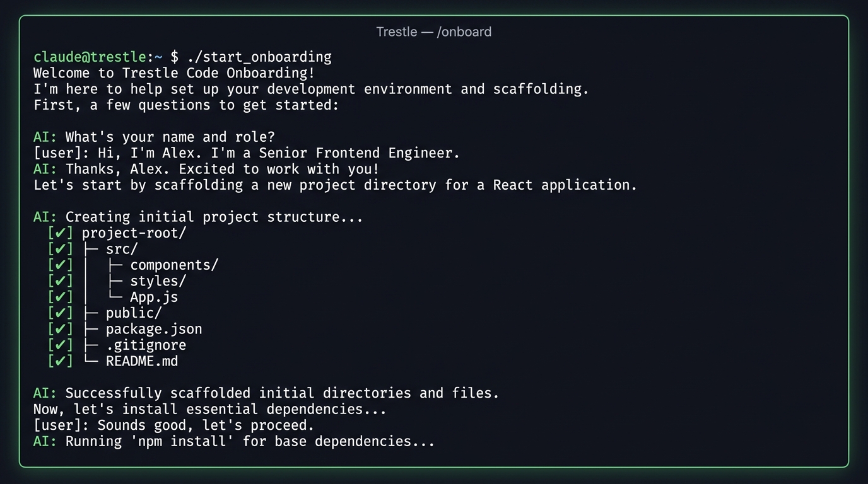Screen dimensions: 868x484
Task: Click the checkmark beside components/
Action: [61, 265]
